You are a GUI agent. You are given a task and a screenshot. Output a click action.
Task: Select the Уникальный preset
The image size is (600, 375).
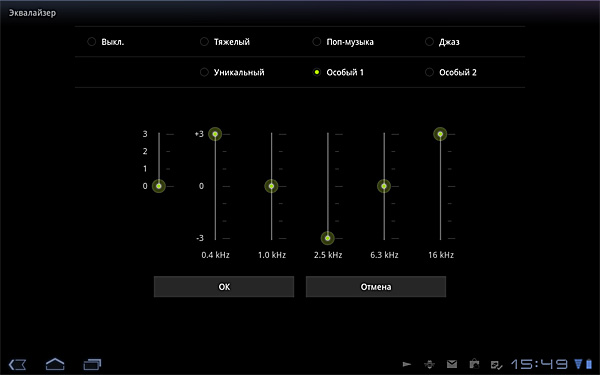tap(232, 72)
